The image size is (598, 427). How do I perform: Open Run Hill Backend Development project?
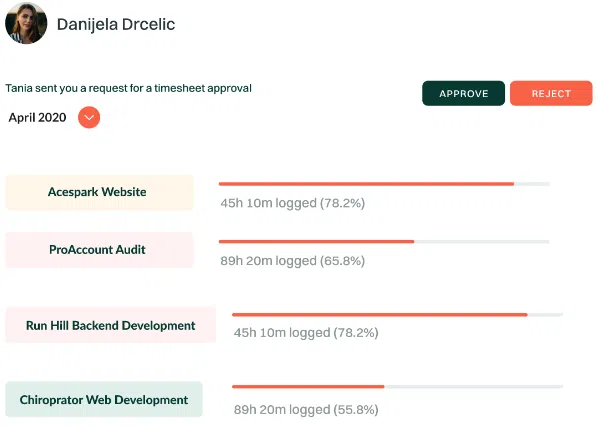point(111,325)
